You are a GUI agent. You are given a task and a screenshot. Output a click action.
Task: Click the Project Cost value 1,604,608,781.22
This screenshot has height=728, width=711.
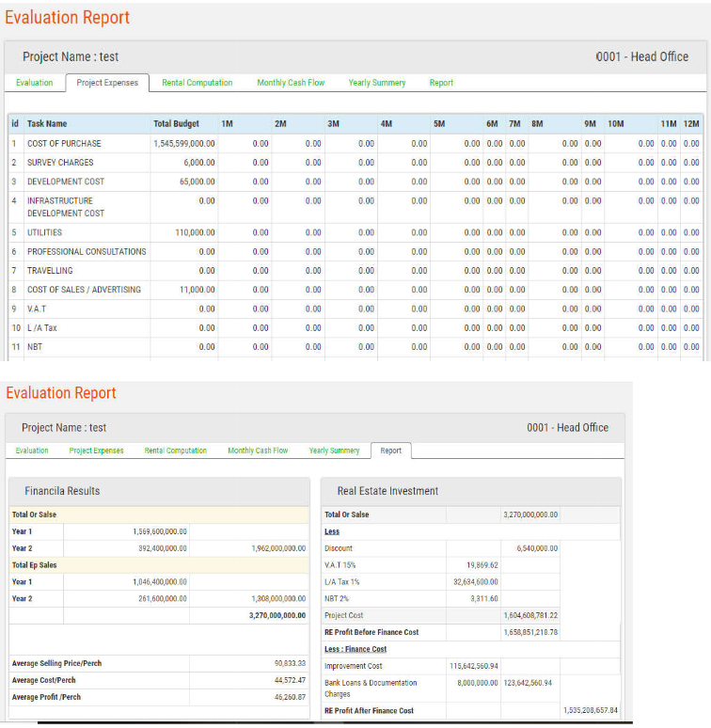tap(530, 615)
